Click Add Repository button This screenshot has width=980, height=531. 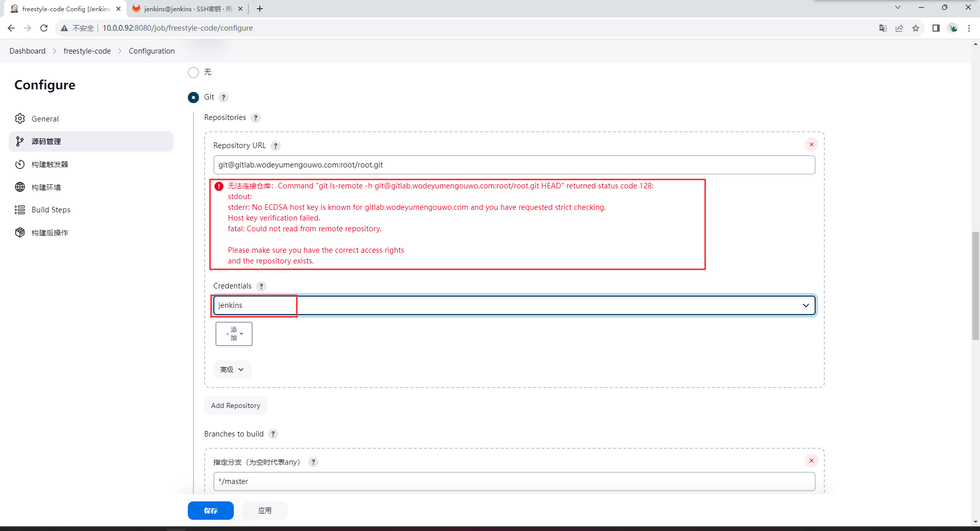click(x=236, y=405)
